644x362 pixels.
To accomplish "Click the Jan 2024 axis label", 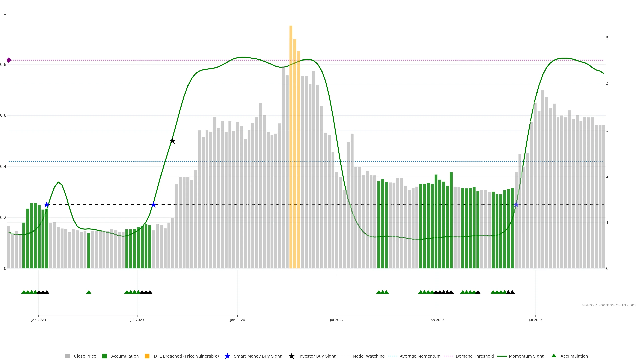I will point(237,320).
